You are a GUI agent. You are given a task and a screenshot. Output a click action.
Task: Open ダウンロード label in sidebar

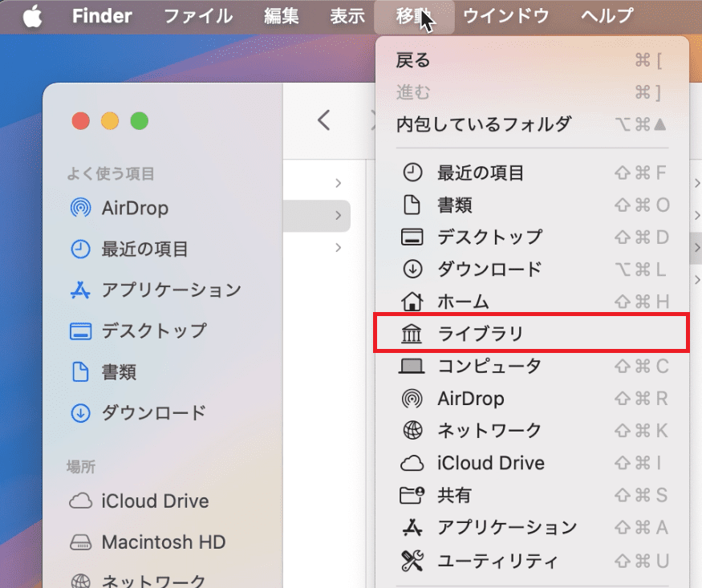pos(154,413)
